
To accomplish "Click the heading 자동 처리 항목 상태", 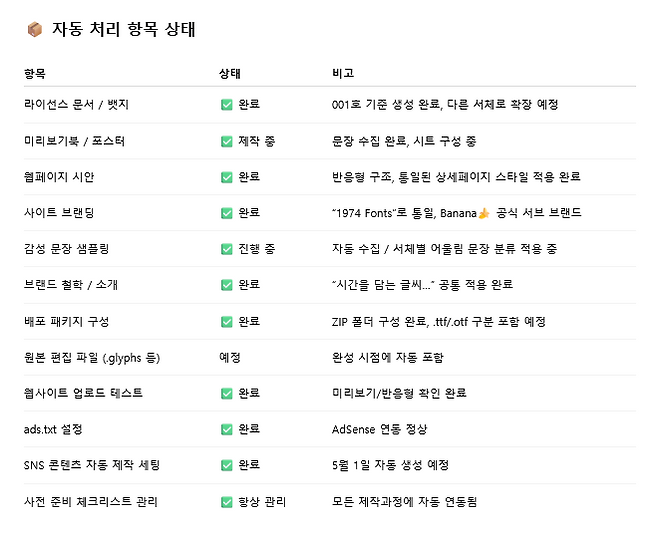I will 123,30.
